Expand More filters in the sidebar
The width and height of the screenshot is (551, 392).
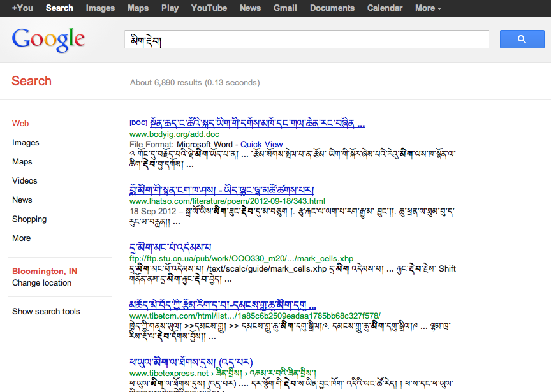(x=22, y=238)
